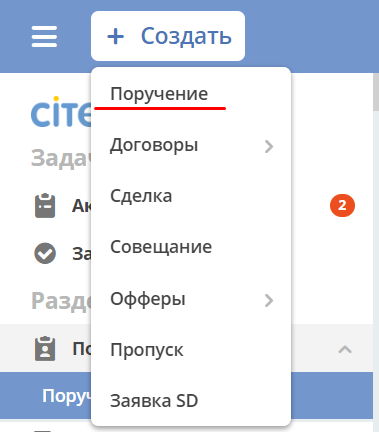The width and height of the screenshot is (379, 432).
Task: Expand the Офферы chevron arrow
Action: (x=269, y=300)
